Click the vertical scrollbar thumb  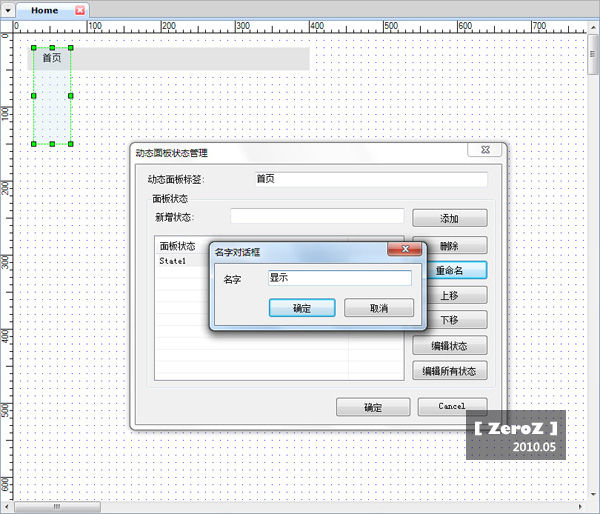coord(593,55)
